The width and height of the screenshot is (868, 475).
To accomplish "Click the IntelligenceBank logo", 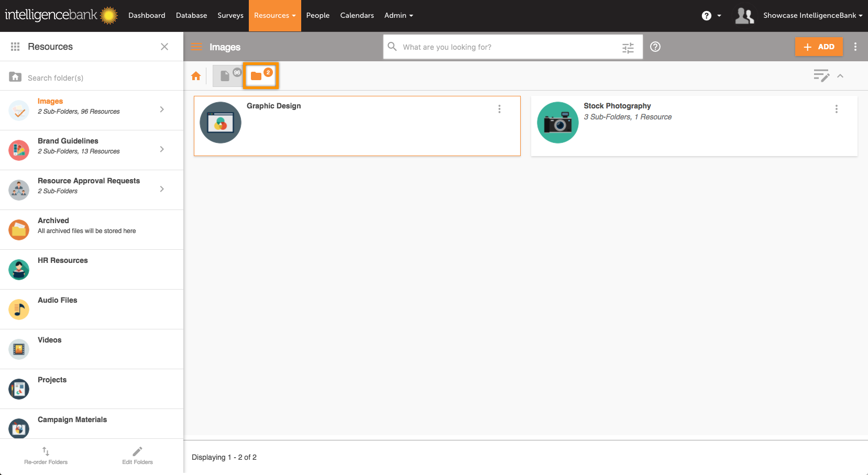I will click(x=61, y=15).
